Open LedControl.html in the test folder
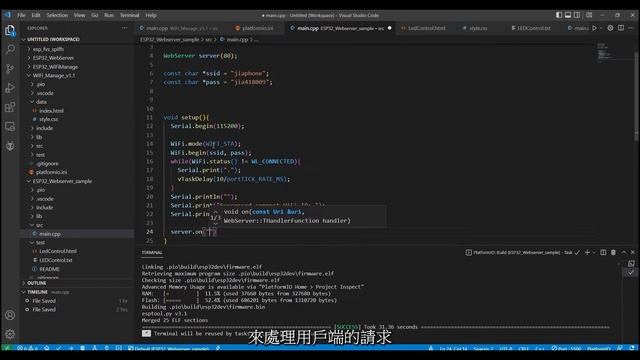Screen dimensions: 640x360 pyautogui.click(x=78, y=251)
